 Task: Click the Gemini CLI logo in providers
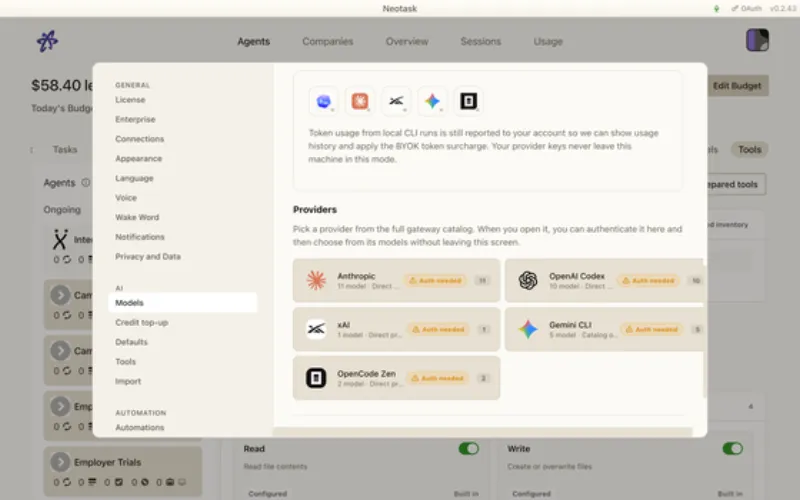click(x=528, y=329)
